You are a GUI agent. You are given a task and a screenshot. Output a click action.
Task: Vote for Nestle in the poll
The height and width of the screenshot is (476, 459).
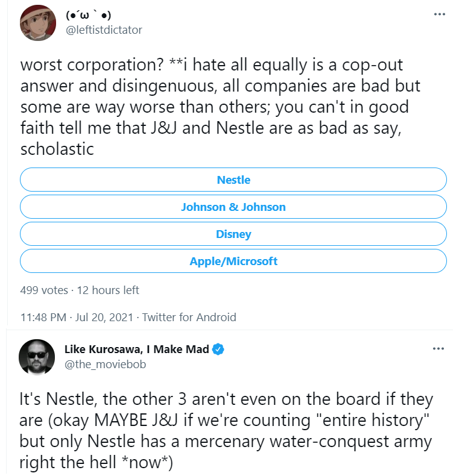click(233, 180)
